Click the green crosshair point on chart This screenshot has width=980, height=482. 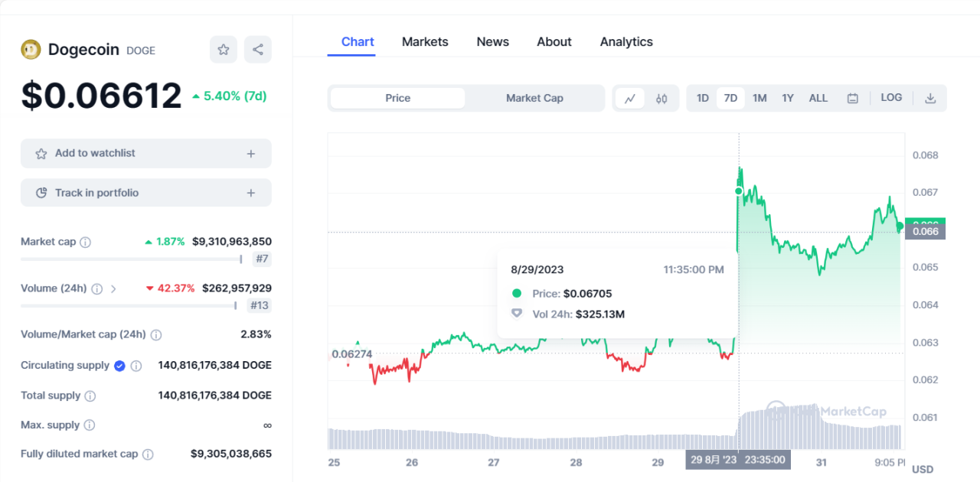pos(739,191)
